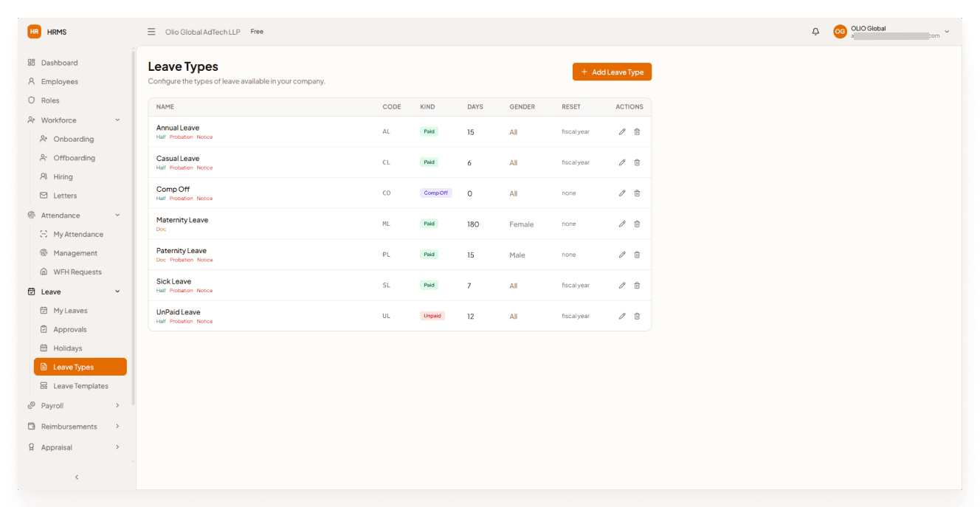Remove the Maternity Leave type

pos(637,224)
